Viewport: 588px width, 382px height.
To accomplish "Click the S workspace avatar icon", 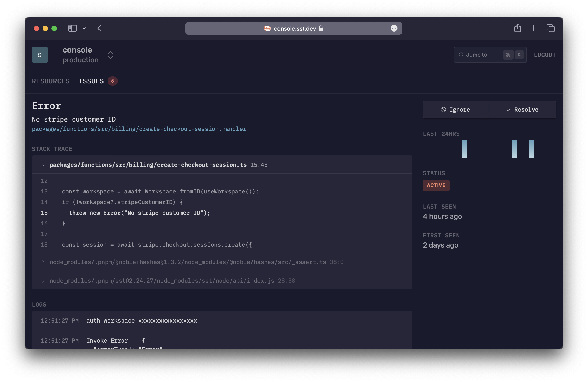I will point(40,55).
